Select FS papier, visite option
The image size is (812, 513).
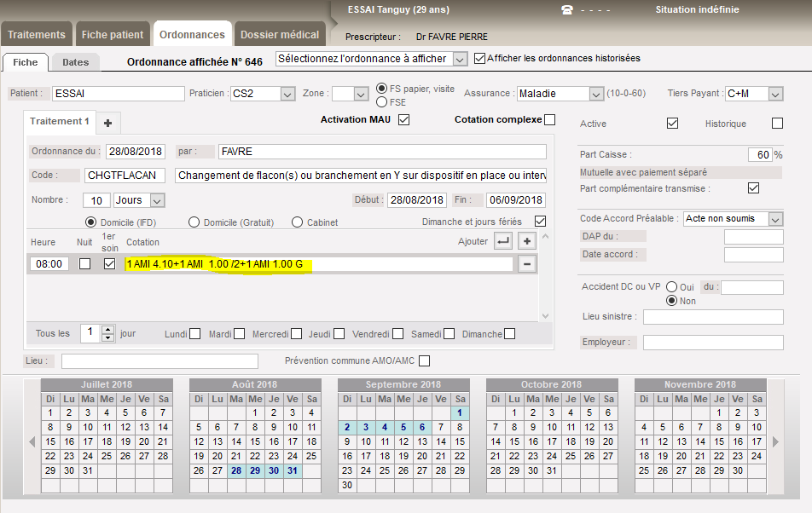click(x=381, y=89)
